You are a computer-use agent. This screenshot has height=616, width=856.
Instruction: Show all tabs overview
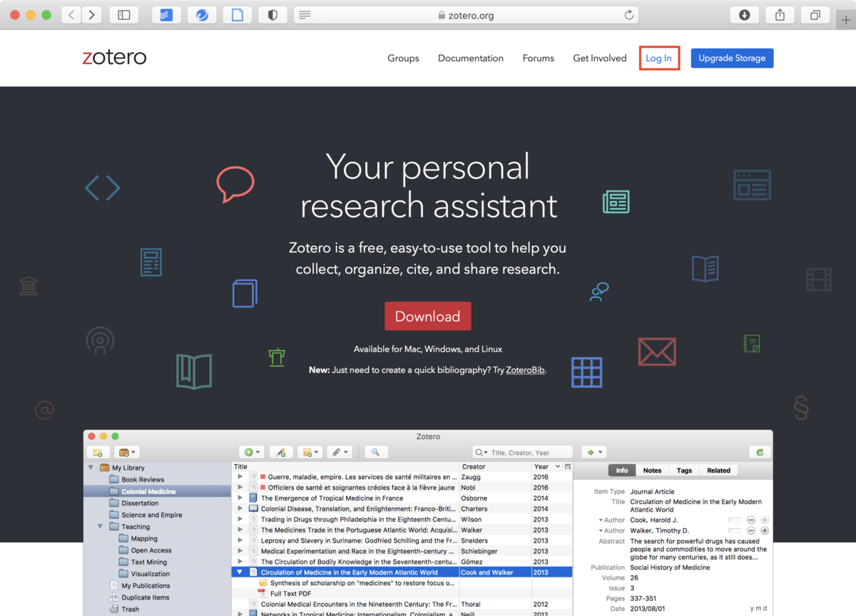click(x=815, y=15)
